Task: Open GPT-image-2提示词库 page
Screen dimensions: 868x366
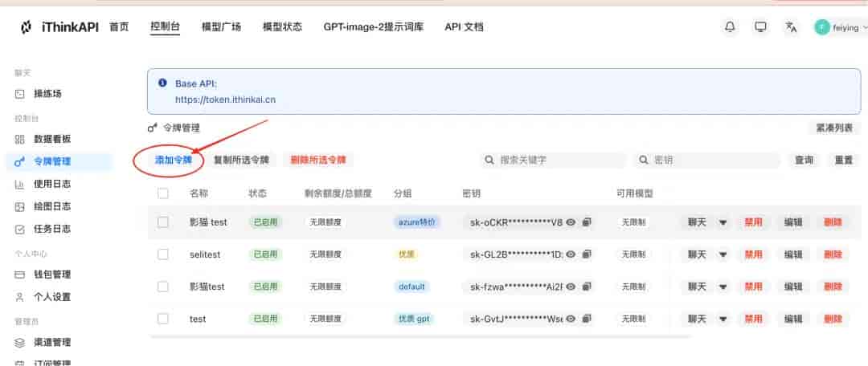Action: (x=374, y=26)
